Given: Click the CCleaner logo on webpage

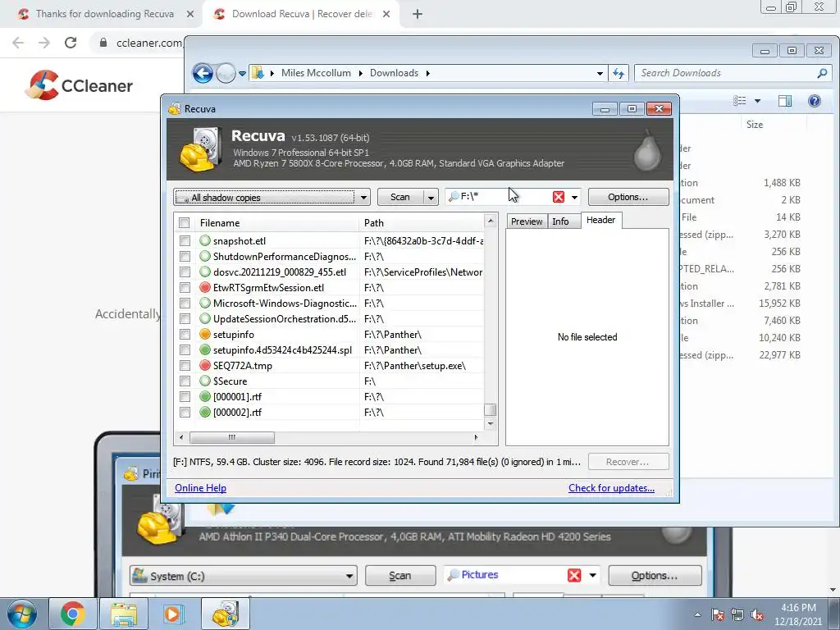Looking at the screenshot, I should tap(79, 85).
